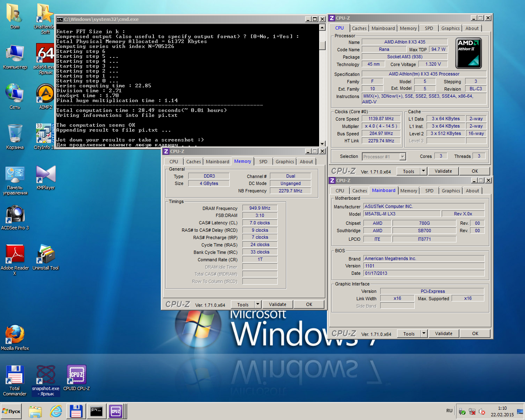Click Validate in the Memory CPU-Z window
This screenshot has height=420, width=525.
[278, 304]
